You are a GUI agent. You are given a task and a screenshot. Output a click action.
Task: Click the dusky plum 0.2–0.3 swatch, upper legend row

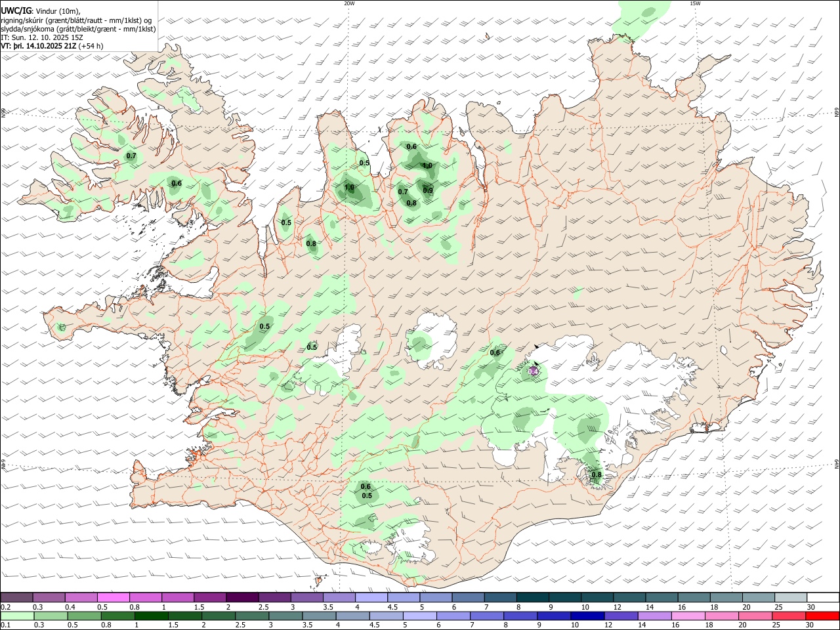tap(16, 598)
